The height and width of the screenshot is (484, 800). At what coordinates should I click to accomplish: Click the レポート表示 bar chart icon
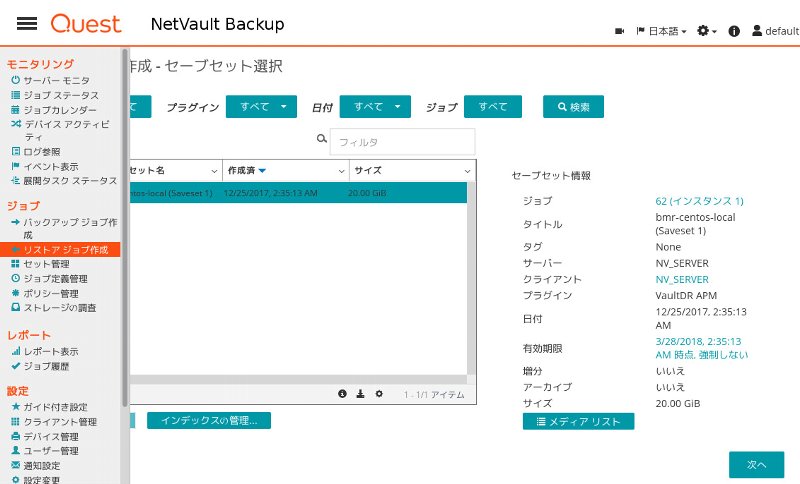pos(16,351)
